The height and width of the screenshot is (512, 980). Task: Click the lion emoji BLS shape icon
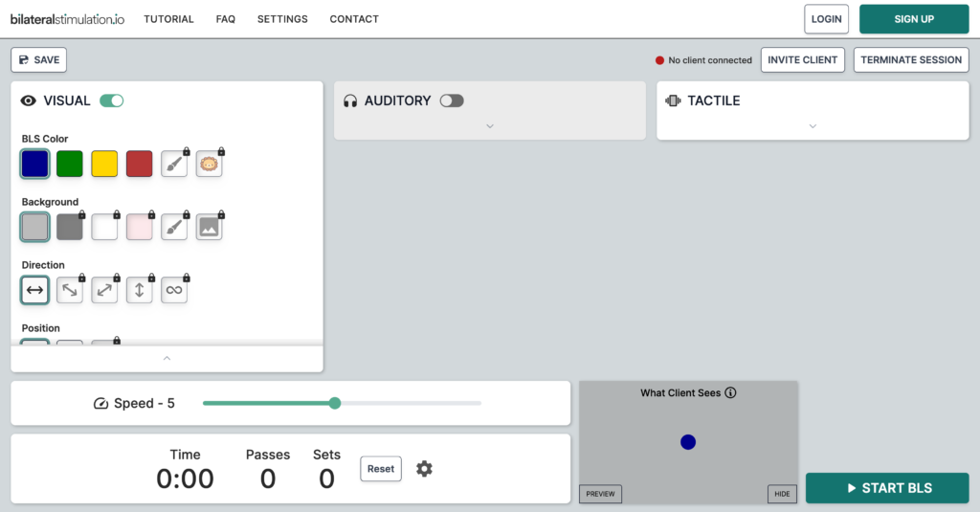tap(209, 164)
